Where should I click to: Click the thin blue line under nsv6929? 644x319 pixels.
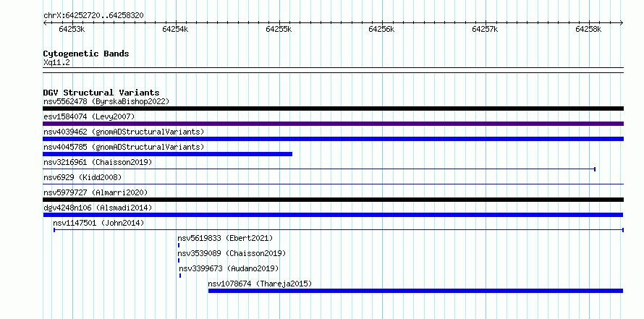click(x=333, y=184)
